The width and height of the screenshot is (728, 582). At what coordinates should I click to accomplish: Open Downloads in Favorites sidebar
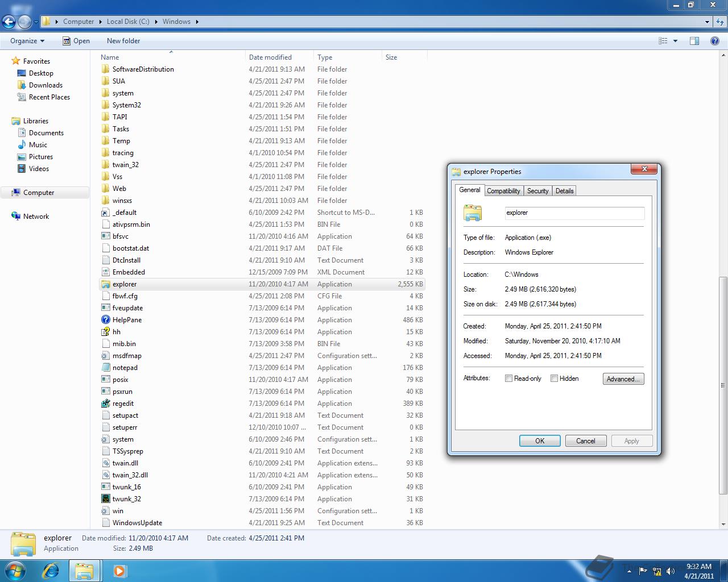pyautogui.click(x=45, y=85)
